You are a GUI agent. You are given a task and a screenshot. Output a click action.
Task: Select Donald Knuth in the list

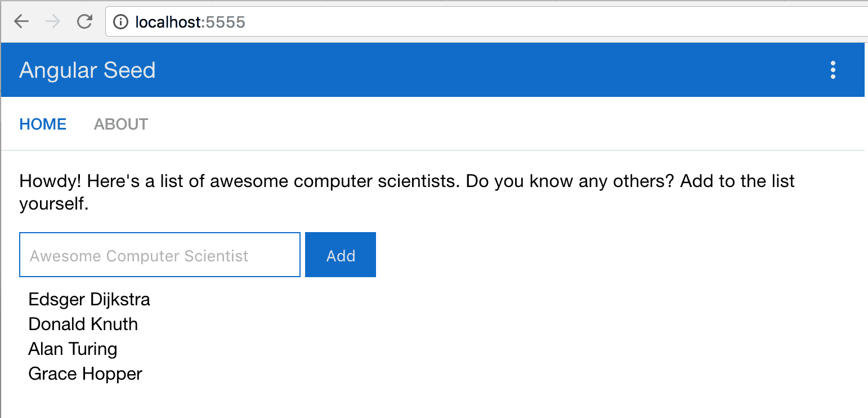click(83, 324)
